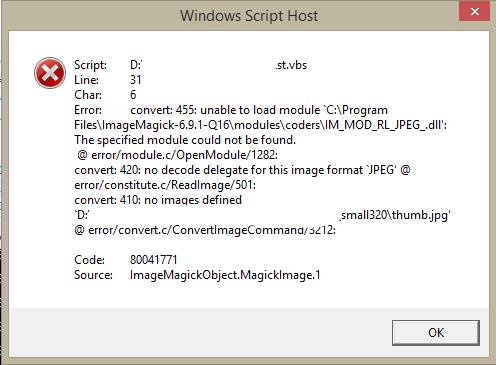The height and width of the screenshot is (365, 496).
Task: Click 'The specified module could not be found.'
Action: (185, 140)
